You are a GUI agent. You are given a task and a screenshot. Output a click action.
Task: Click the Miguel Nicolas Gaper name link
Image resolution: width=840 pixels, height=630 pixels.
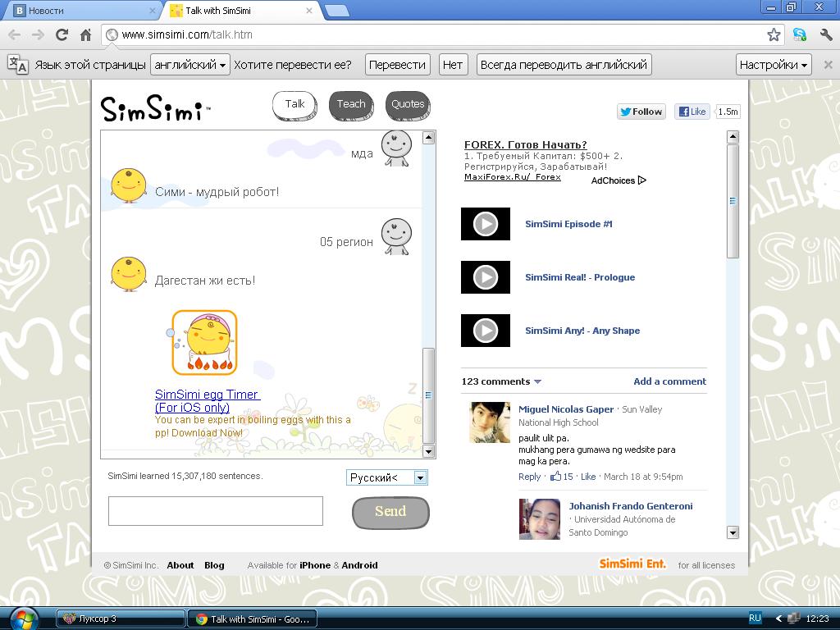(566, 409)
